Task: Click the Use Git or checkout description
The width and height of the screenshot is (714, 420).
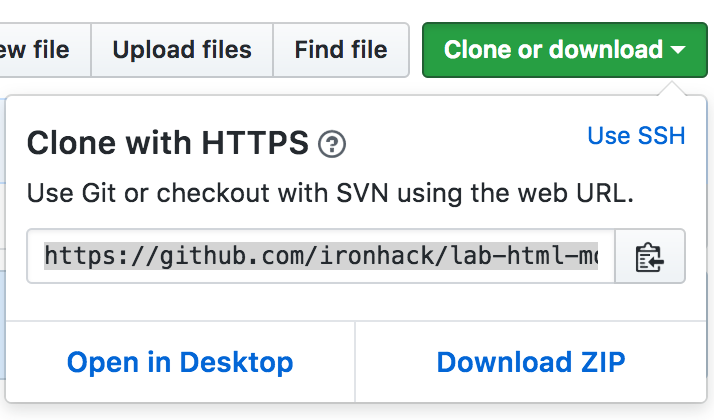Action: tap(330, 194)
